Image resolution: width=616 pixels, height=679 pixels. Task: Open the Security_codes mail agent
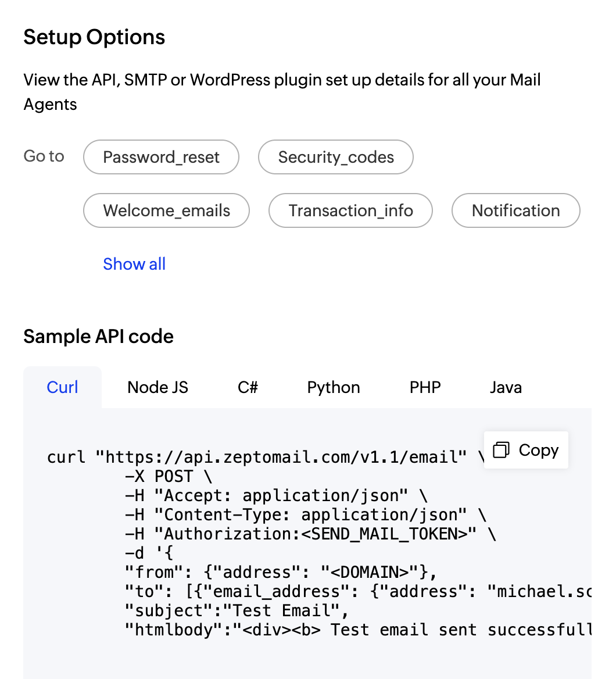coord(336,157)
